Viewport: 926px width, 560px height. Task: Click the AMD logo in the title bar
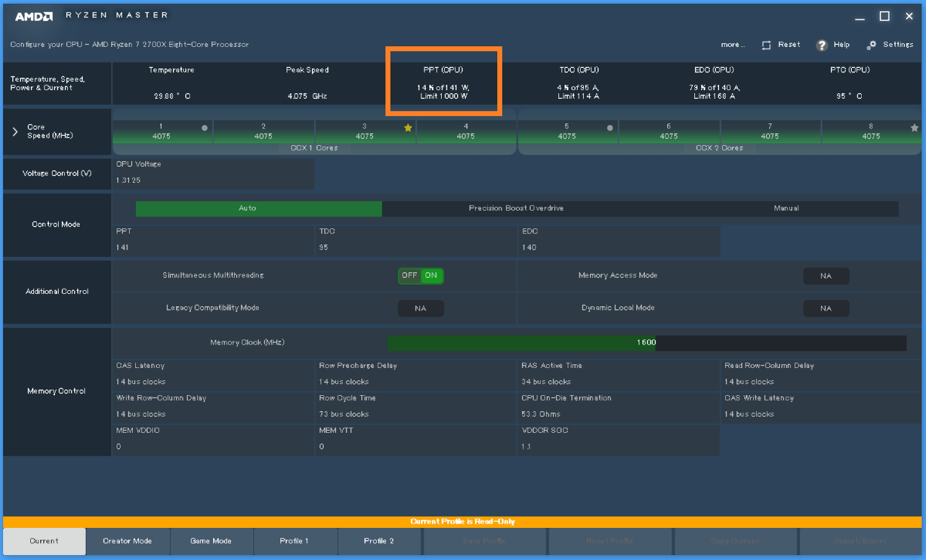[x=34, y=16]
